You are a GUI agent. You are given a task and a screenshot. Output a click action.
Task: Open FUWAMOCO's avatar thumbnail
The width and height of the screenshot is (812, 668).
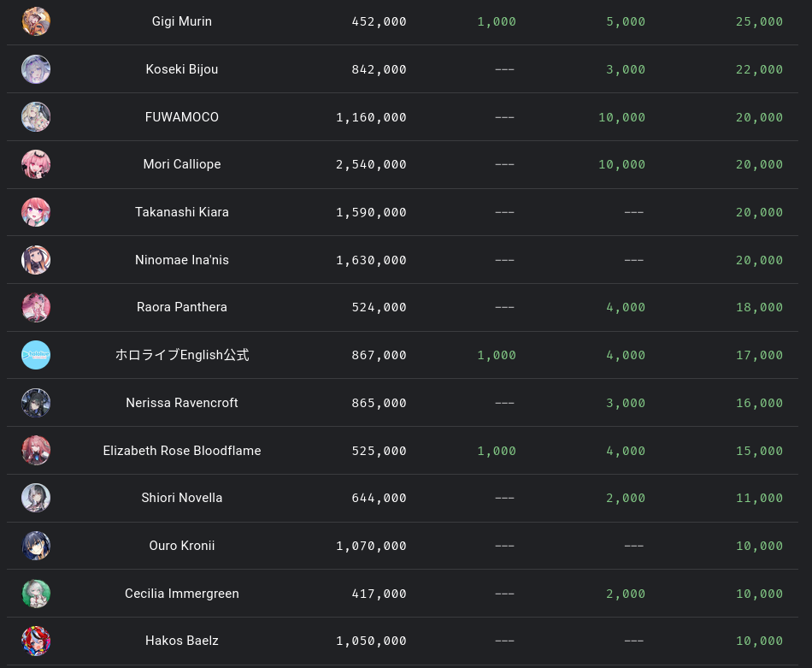[36, 117]
